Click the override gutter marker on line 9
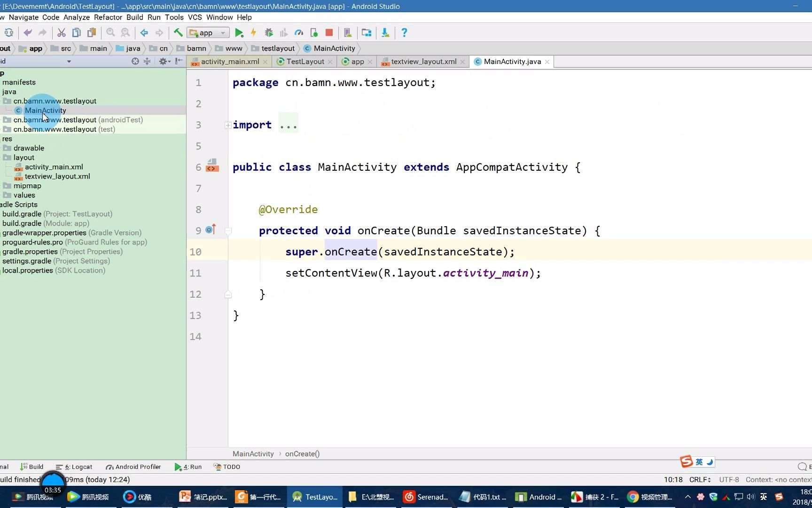 [211, 230]
